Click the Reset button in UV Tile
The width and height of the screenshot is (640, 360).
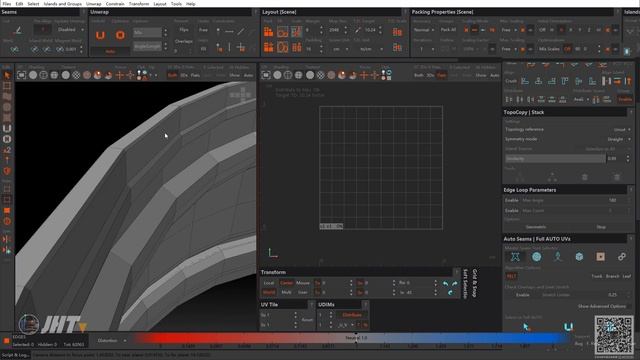pyautogui.click(x=307, y=320)
